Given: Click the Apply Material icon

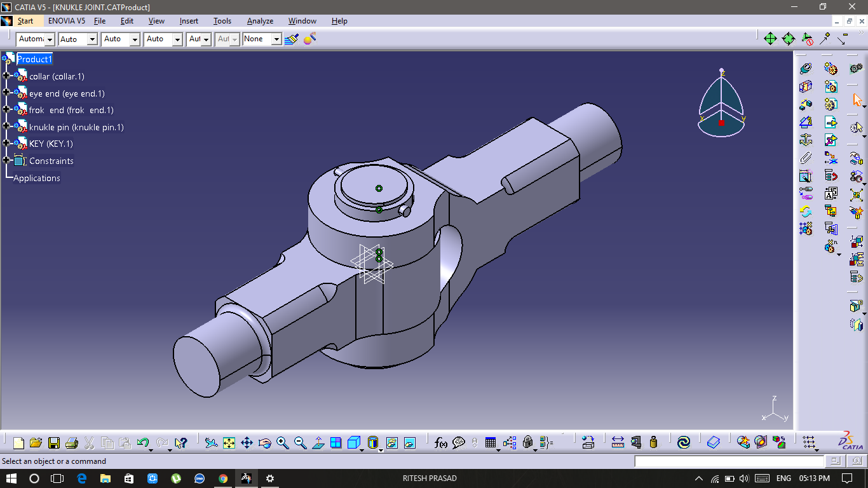Looking at the screenshot, I should click(761, 443).
